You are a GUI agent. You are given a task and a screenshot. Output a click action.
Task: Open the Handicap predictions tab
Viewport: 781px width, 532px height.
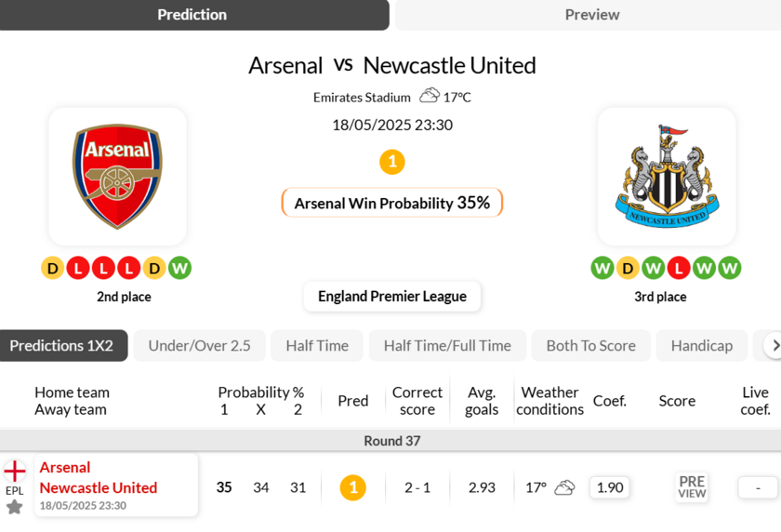click(701, 346)
